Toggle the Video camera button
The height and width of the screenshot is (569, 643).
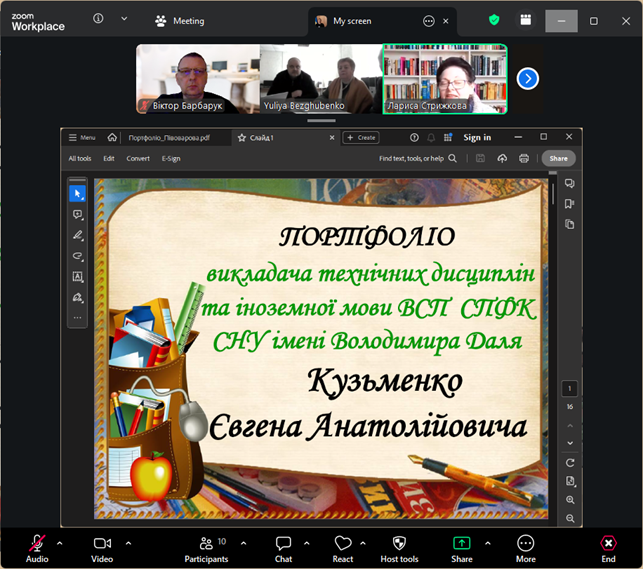102,549
